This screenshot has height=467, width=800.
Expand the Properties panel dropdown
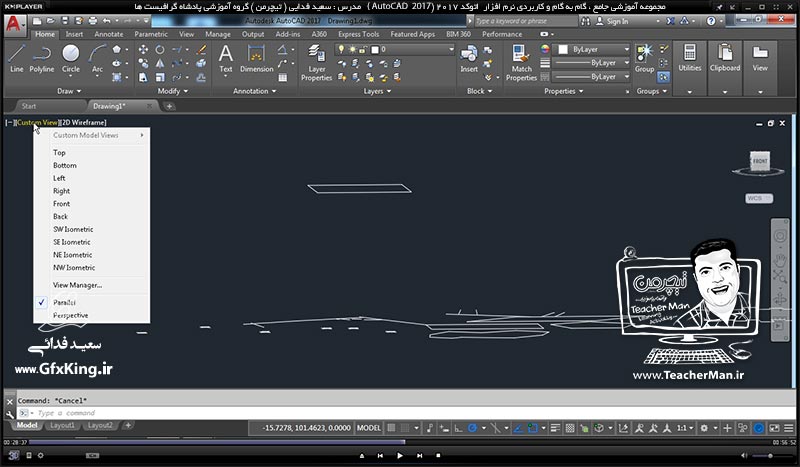coord(563,91)
